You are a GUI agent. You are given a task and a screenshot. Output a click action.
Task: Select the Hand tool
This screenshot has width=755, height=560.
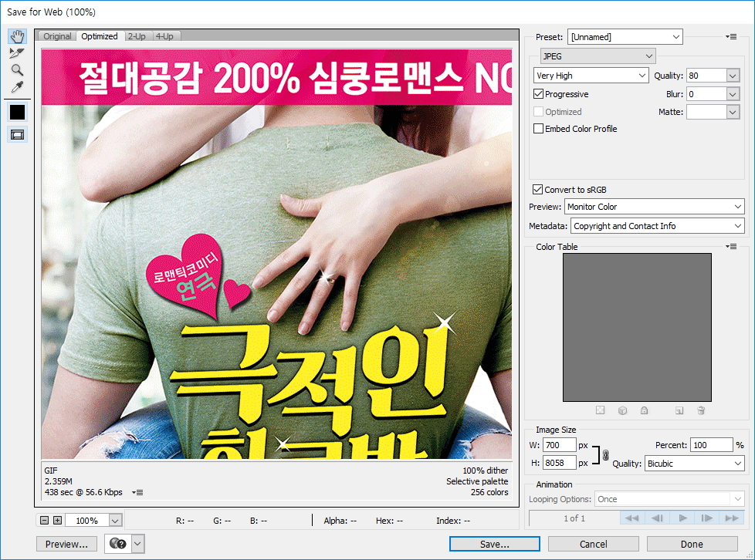(17, 36)
